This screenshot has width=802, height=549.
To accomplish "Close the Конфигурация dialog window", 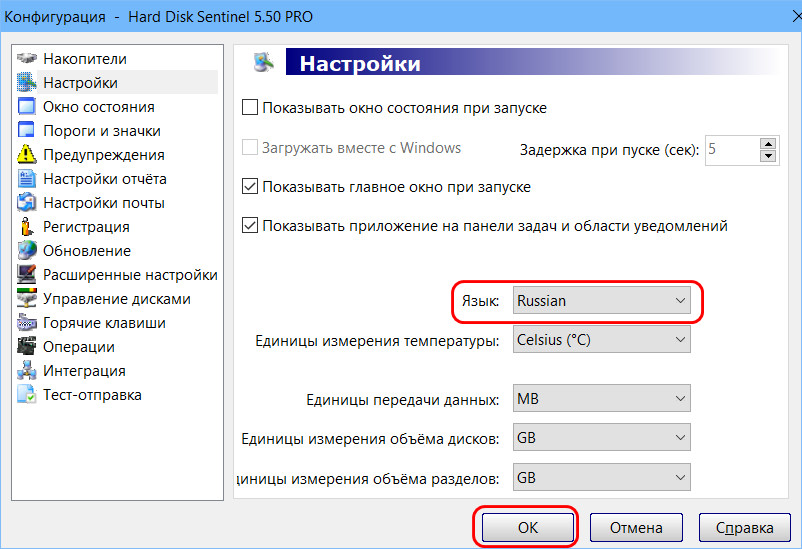I will (795, 16).
